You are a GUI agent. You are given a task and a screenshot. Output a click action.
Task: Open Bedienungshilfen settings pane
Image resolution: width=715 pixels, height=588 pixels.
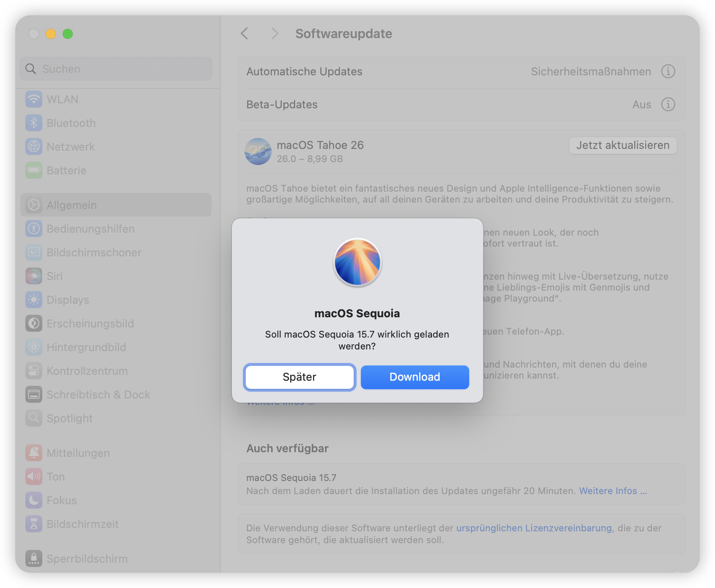tap(116, 229)
